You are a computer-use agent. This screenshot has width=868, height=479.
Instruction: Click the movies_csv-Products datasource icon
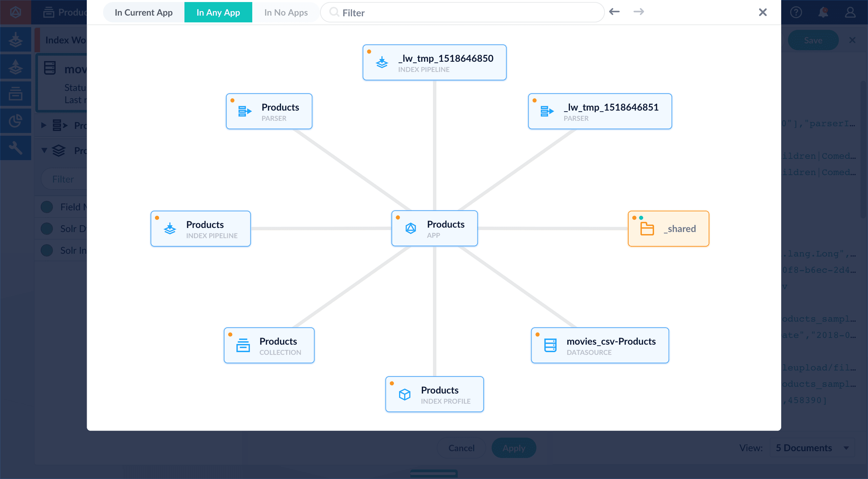[x=550, y=345]
